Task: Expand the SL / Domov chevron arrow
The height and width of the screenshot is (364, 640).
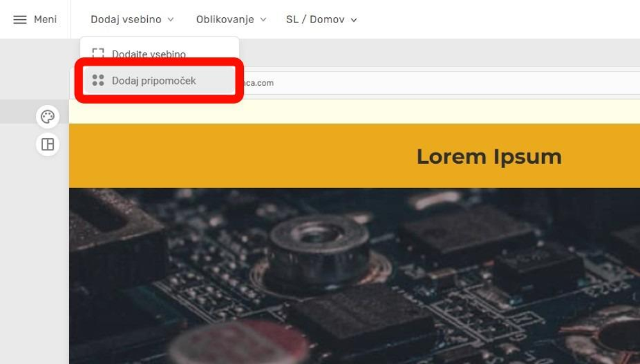Action: 354,20
